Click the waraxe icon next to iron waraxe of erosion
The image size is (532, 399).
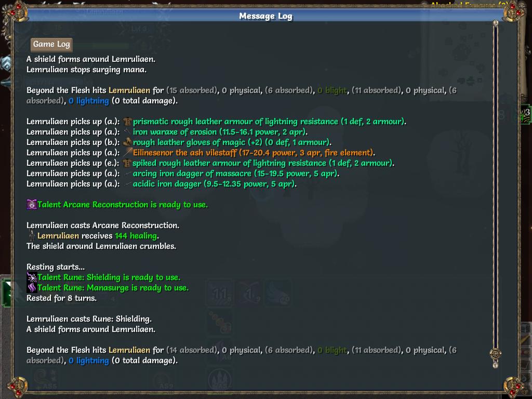(x=127, y=131)
